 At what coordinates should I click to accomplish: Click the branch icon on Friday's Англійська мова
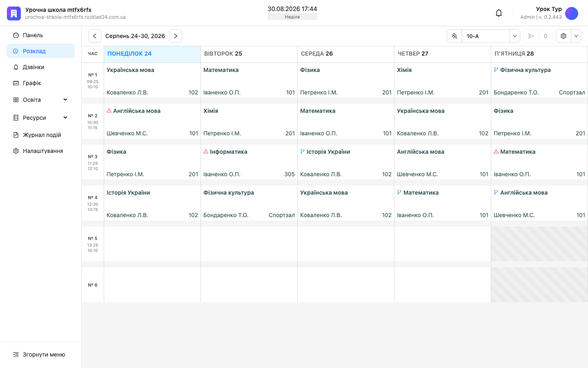click(x=496, y=193)
